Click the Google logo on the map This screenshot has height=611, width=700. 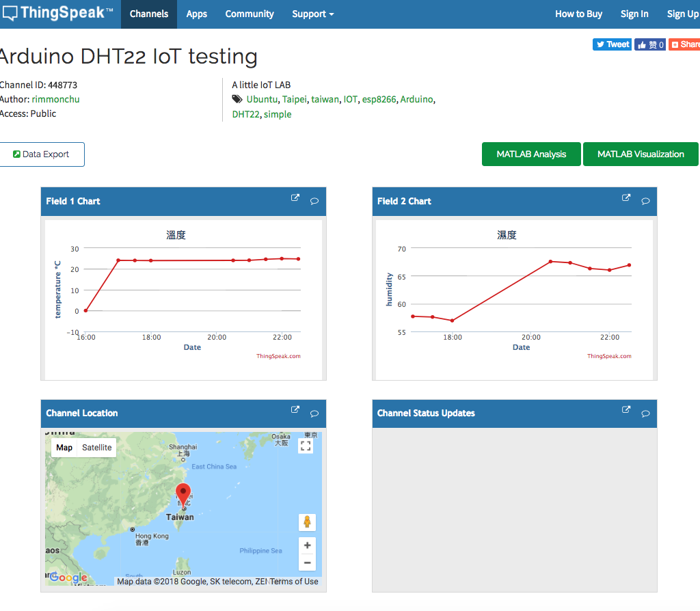68,577
